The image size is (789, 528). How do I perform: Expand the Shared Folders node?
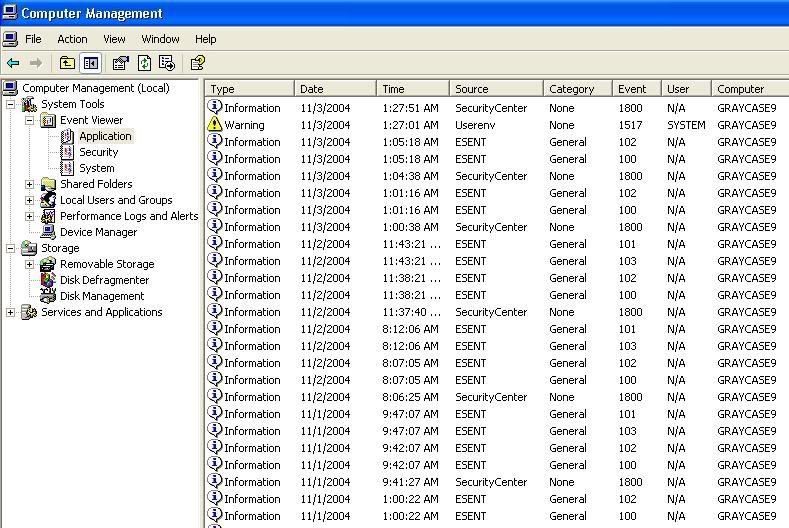pos(29,184)
